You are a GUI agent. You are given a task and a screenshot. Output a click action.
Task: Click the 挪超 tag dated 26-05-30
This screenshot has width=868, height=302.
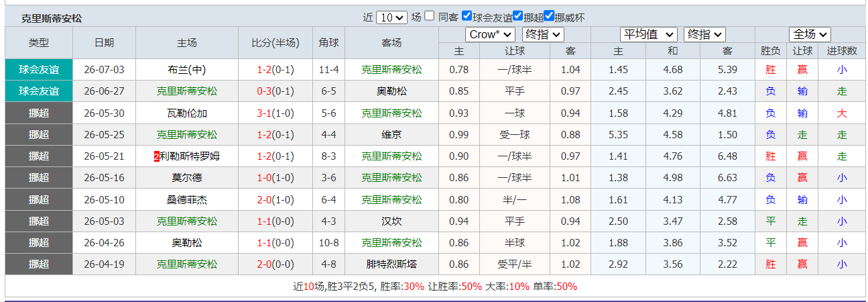(x=39, y=113)
